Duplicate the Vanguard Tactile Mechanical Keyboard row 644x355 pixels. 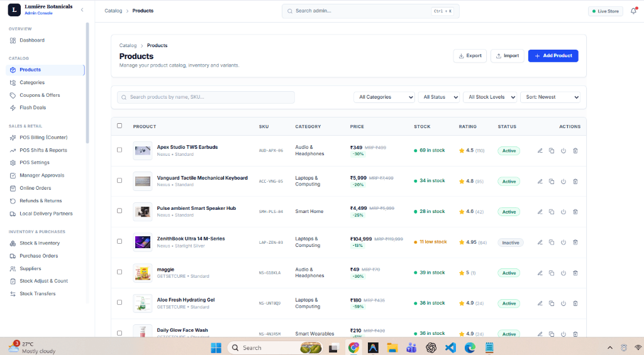[x=552, y=182]
